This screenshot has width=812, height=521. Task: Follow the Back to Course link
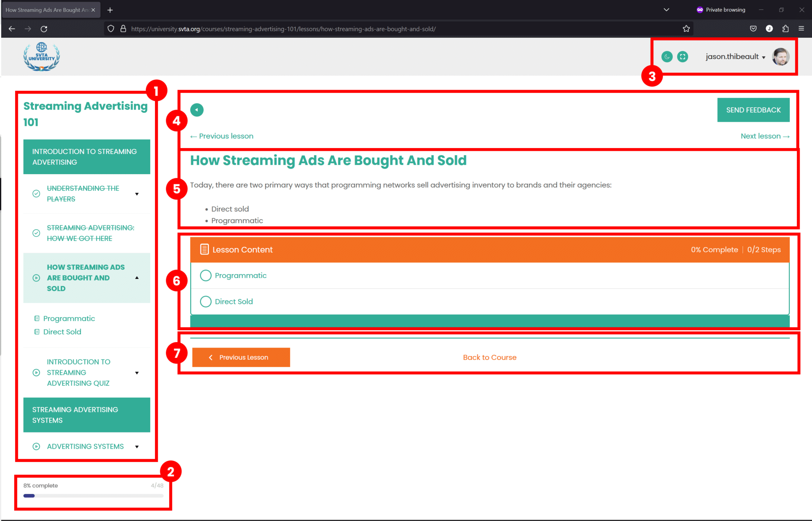[489, 357]
